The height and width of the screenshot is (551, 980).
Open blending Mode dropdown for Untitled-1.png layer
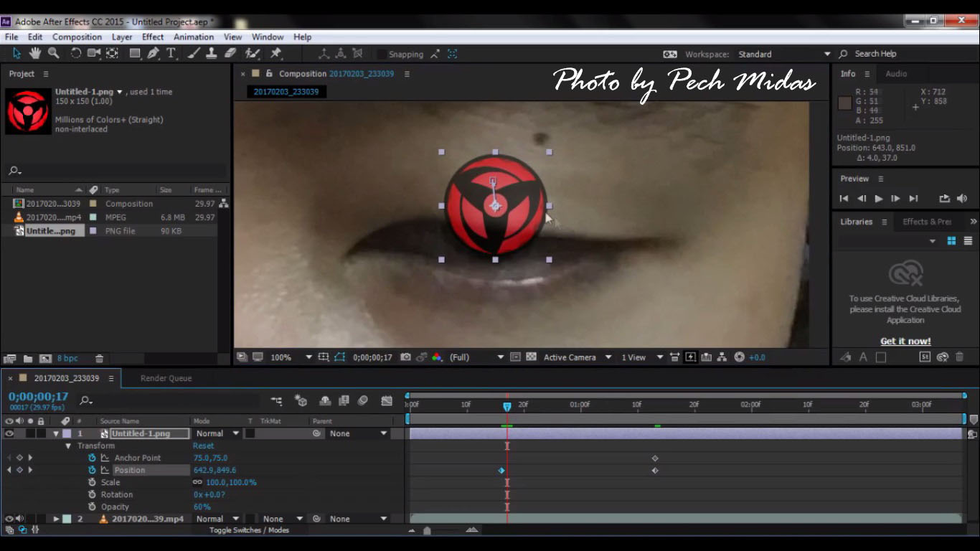click(x=217, y=433)
